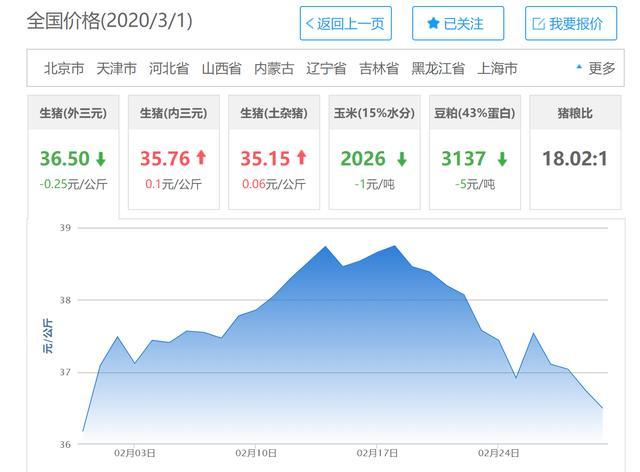Image resolution: width=640 pixels, height=472 pixels.
Task: Click the 全国价格(2020/3/1) title
Action: point(109,21)
